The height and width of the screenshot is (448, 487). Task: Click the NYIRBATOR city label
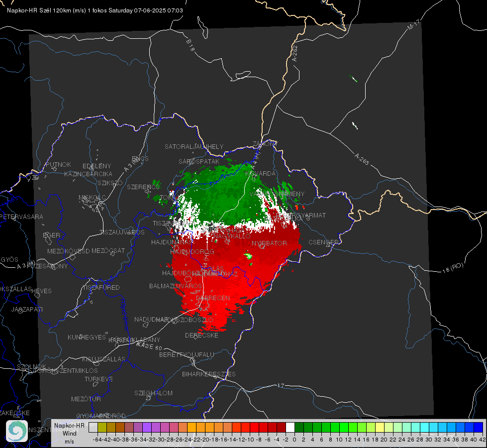tap(269, 243)
